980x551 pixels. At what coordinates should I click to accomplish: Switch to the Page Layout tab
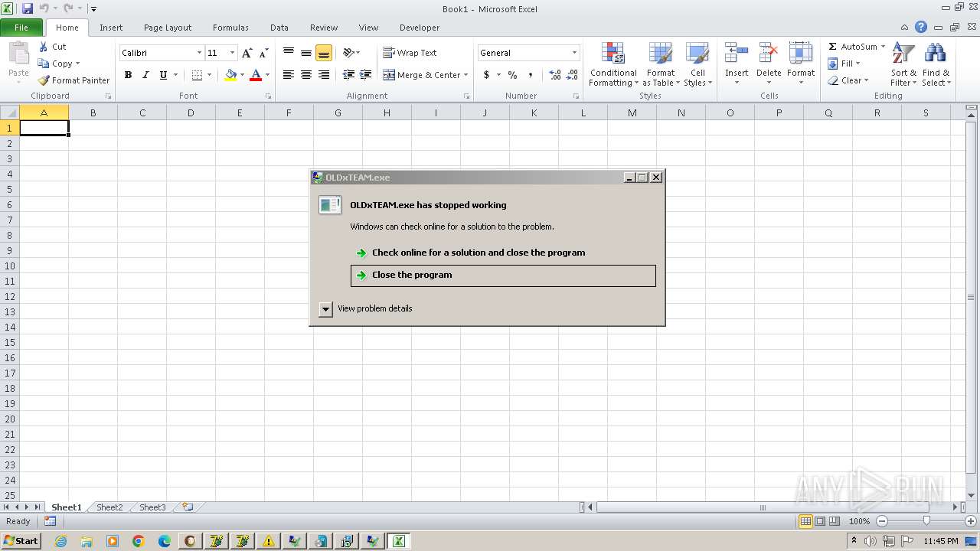click(x=168, y=28)
